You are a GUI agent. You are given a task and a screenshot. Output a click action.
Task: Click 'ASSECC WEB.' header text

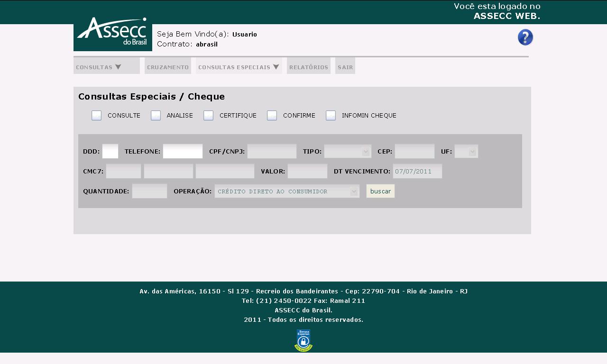coord(507,16)
